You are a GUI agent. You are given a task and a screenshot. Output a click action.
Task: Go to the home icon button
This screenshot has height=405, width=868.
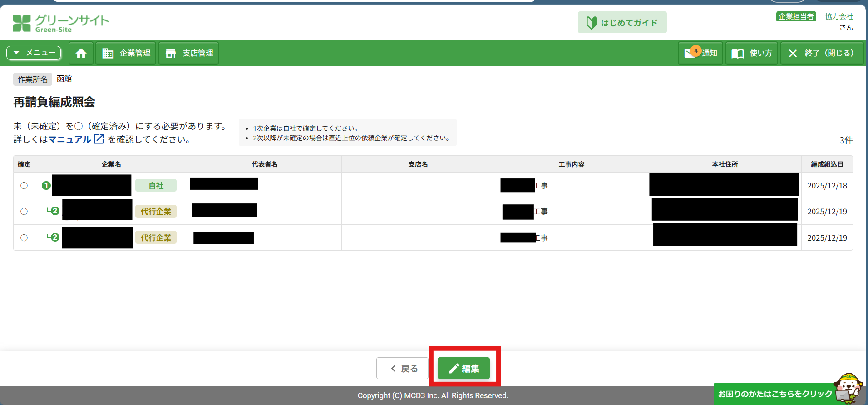pyautogui.click(x=81, y=54)
